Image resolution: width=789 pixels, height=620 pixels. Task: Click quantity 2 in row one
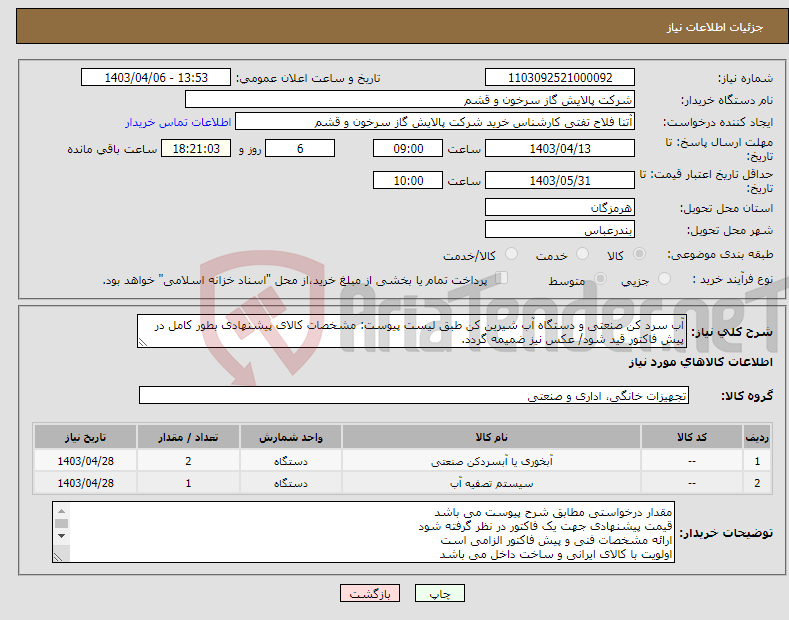188,461
